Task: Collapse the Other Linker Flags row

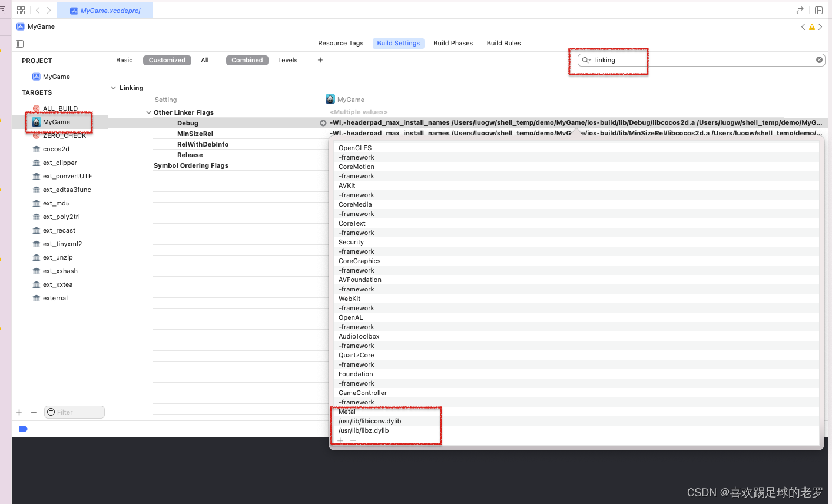Action: point(148,112)
